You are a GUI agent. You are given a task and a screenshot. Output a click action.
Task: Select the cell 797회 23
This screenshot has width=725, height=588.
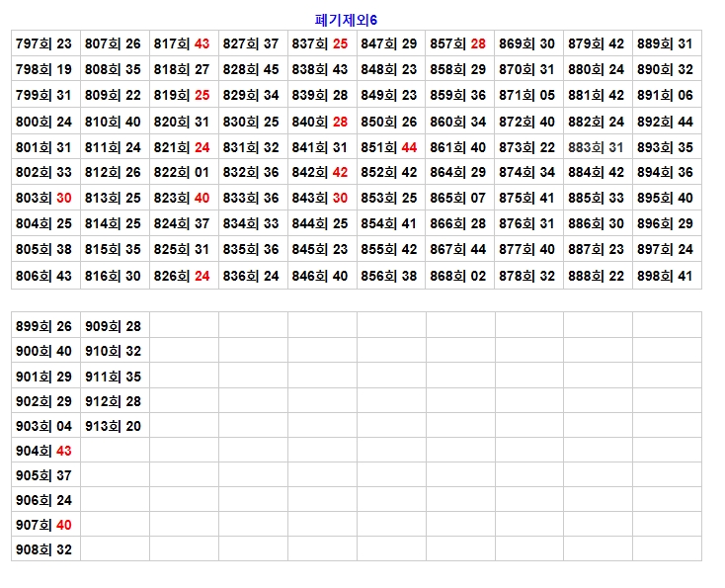pos(44,43)
